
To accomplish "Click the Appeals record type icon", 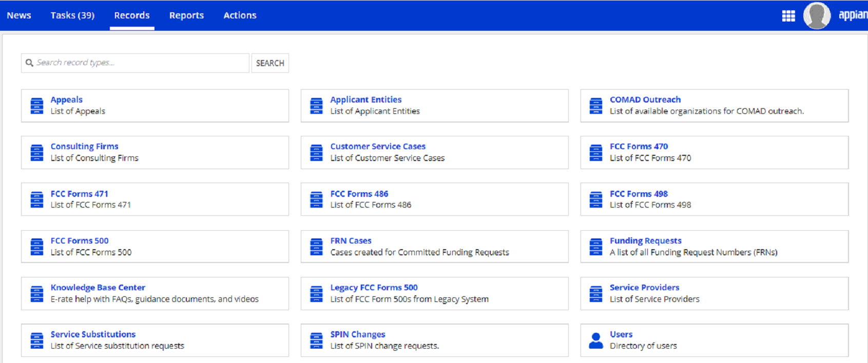I will 37,106.
